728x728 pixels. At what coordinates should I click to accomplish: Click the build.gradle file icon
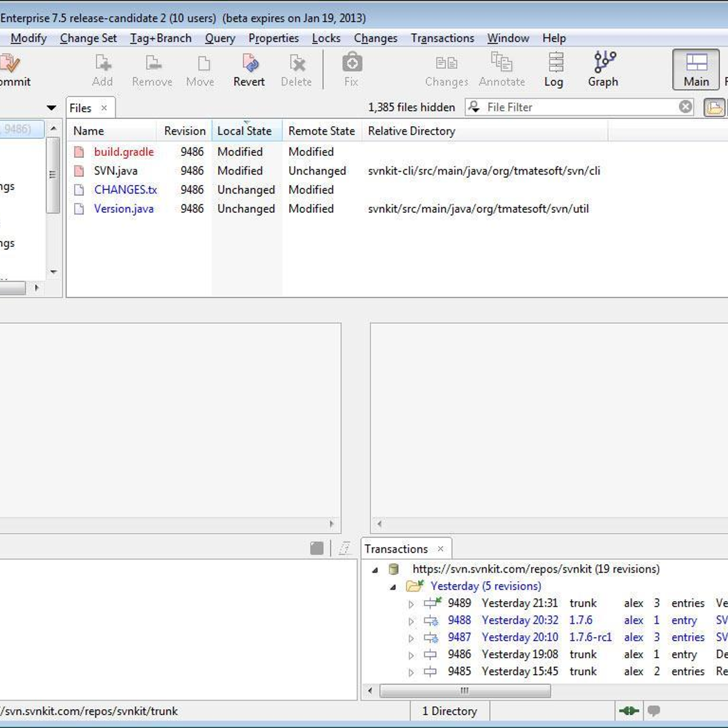click(x=79, y=152)
